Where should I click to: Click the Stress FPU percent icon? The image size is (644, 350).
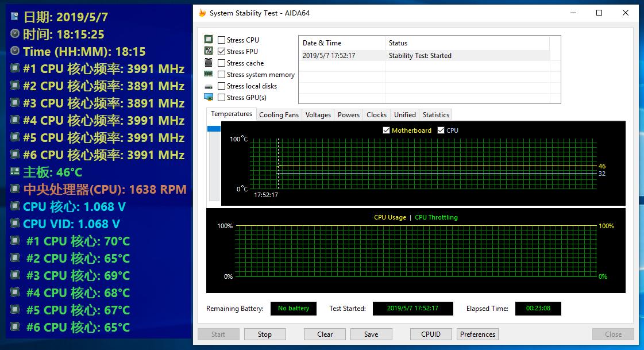[x=209, y=51]
